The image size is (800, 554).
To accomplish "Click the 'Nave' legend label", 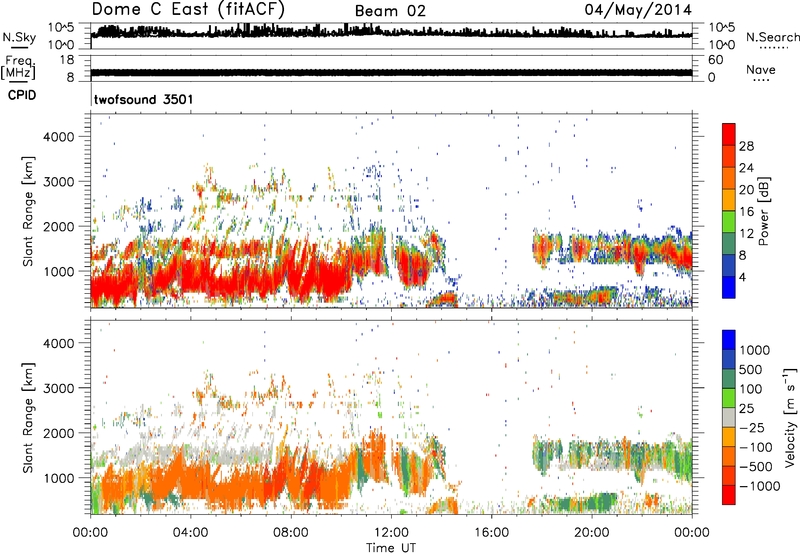I will point(761,69).
